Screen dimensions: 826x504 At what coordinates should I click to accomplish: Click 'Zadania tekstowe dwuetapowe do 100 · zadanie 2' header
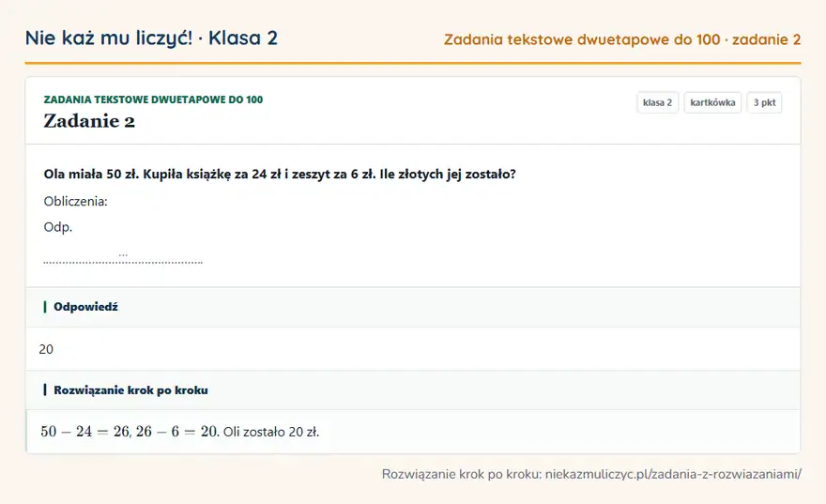[x=622, y=39]
